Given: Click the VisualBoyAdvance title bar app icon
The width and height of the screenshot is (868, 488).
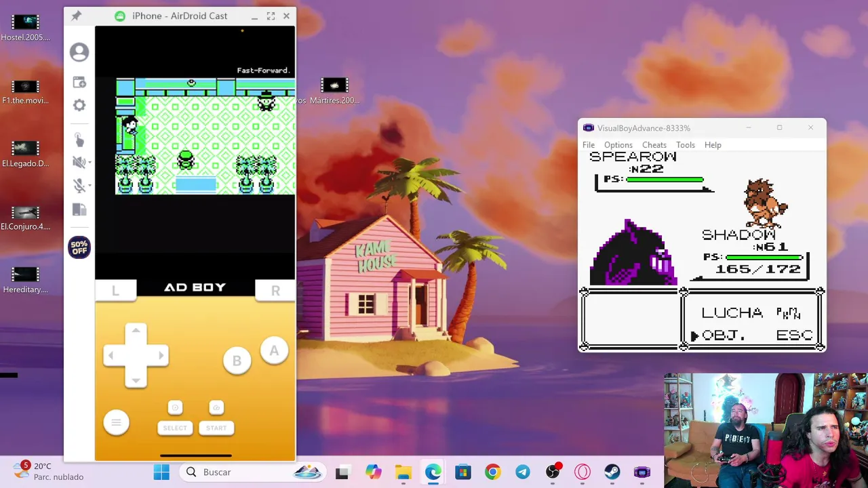Looking at the screenshot, I should 589,128.
